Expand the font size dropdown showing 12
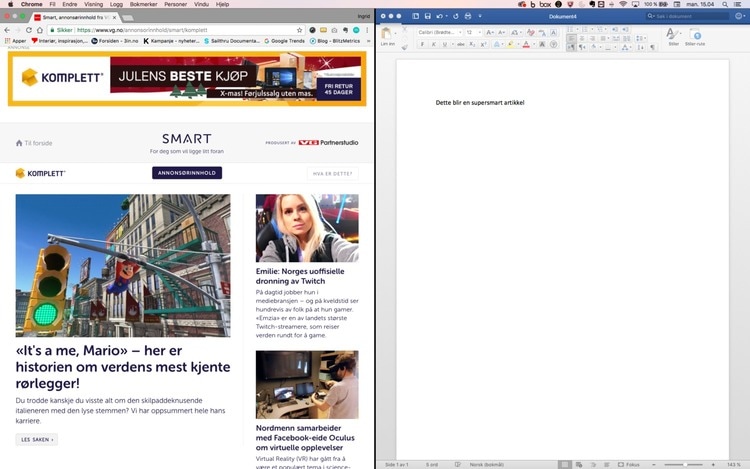This screenshot has width=750, height=469. [x=474, y=32]
